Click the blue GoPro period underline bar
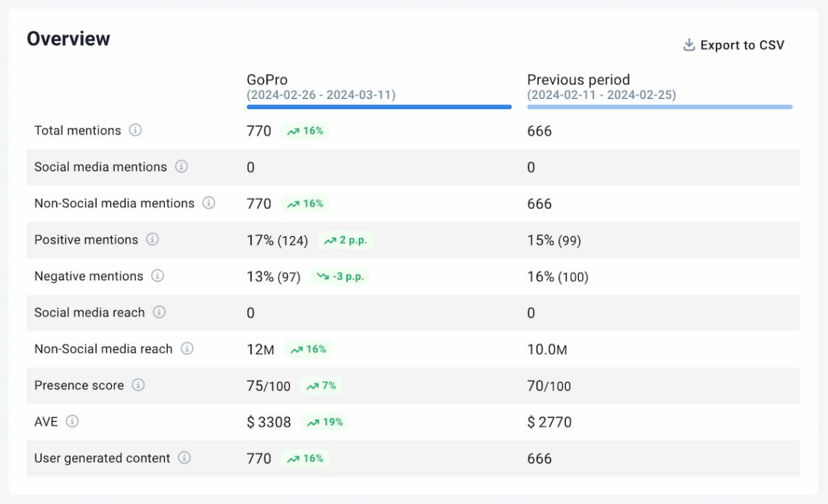The image size is (828, 504). click(x=378, y=106)
